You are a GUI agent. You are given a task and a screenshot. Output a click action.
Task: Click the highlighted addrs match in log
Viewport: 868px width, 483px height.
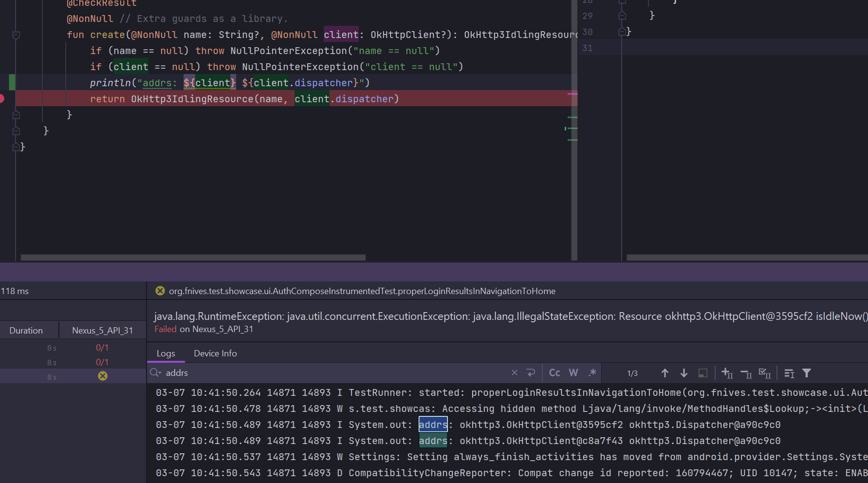[433, 425]
